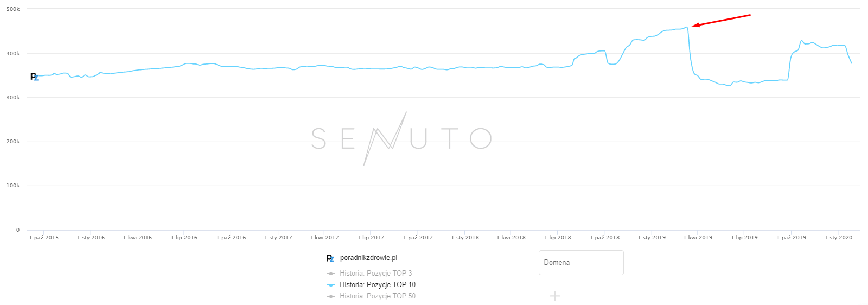
Task: Click the chart line peak at the arrow tip
Action: [x=687, y=27]
